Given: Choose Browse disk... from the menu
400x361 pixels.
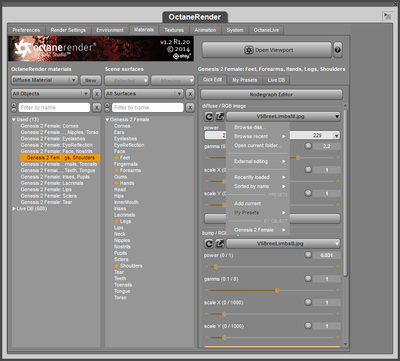Looking at the screenshot, I should click(x=250, y=127).
